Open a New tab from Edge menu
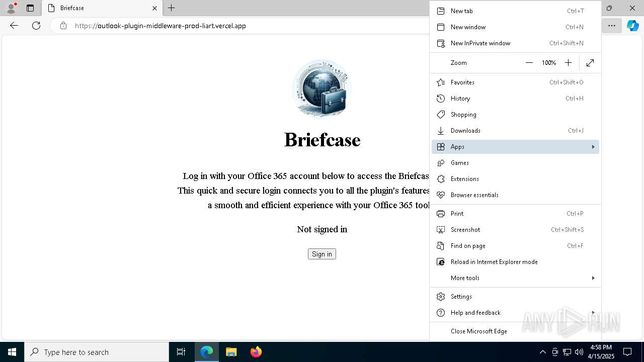Screen dimensions: 644x362 [x=515, y=11]
